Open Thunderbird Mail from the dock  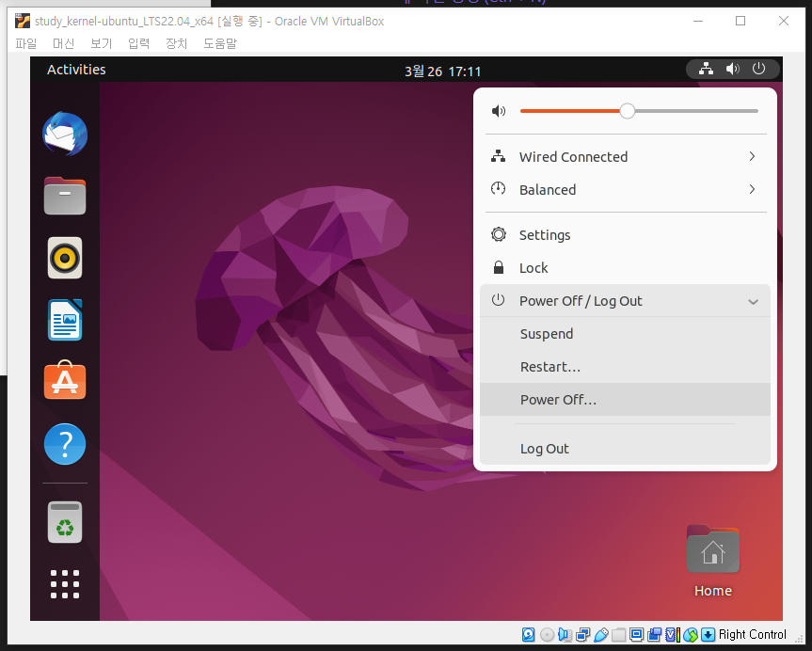[64, 134]
